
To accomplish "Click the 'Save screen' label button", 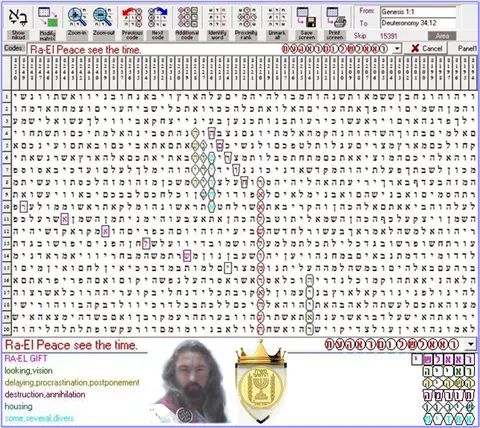I will pyautogui.click(x=306, y=35).
